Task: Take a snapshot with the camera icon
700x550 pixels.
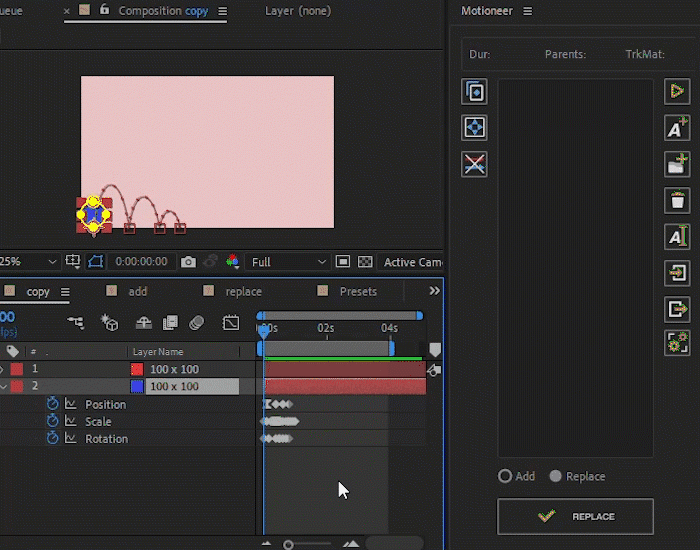Action: [x=188, y=262]
